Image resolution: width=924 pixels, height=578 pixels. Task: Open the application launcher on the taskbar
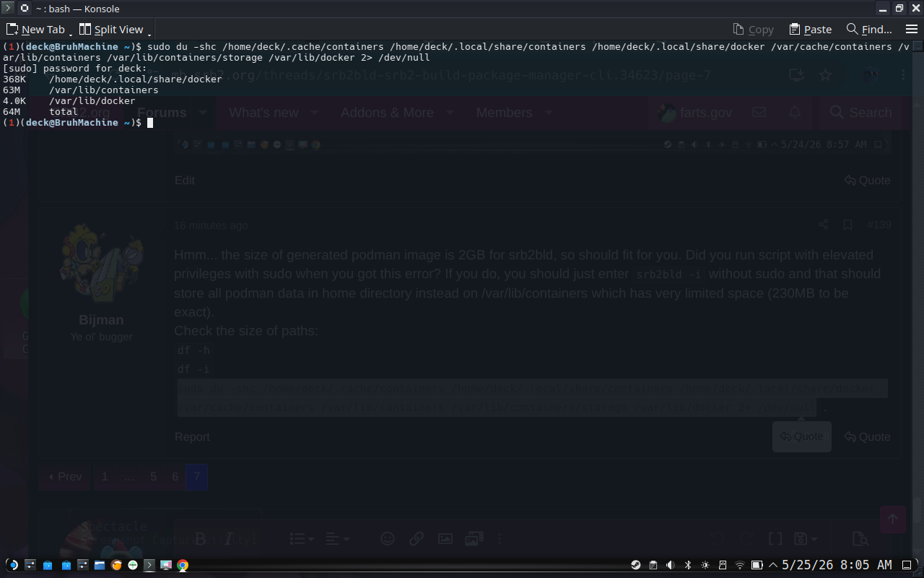click(12, 565)
